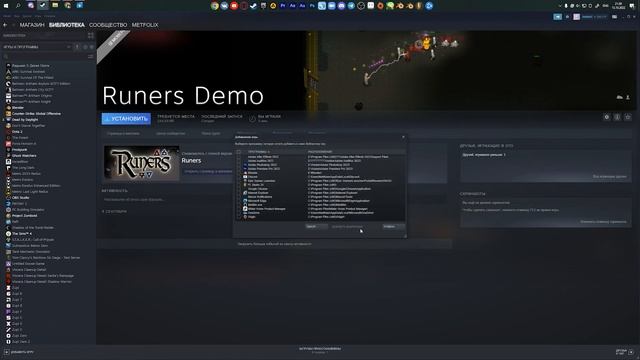Click the blue announcements icon in Steam header
Screen dimensions: 640x360
558,17
